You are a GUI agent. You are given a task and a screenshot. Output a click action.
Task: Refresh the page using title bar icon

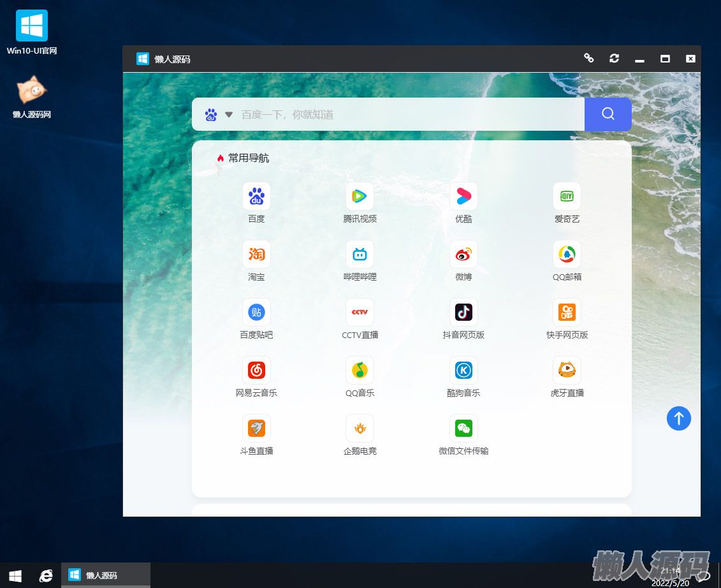[x=614, y=58]
